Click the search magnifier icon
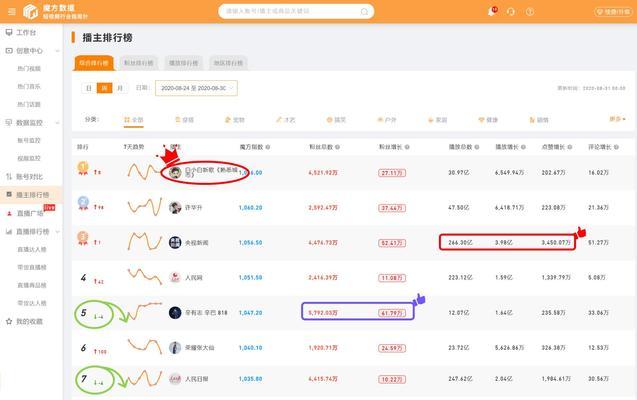The height and width of the screenshot is (400, 637). point(364,12)
